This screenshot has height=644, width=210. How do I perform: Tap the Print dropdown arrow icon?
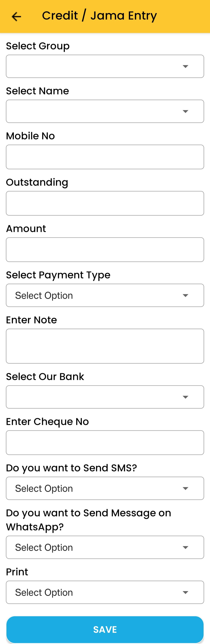[185, 593]
